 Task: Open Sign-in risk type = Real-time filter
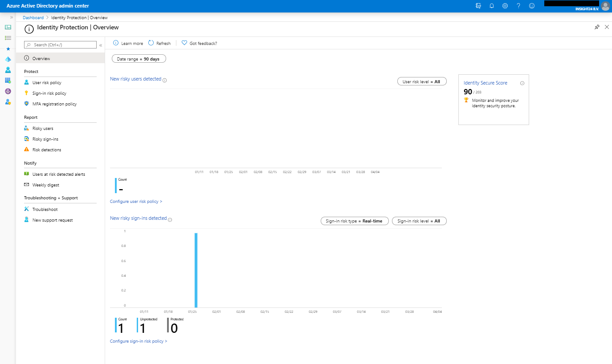tap(355, 221)
